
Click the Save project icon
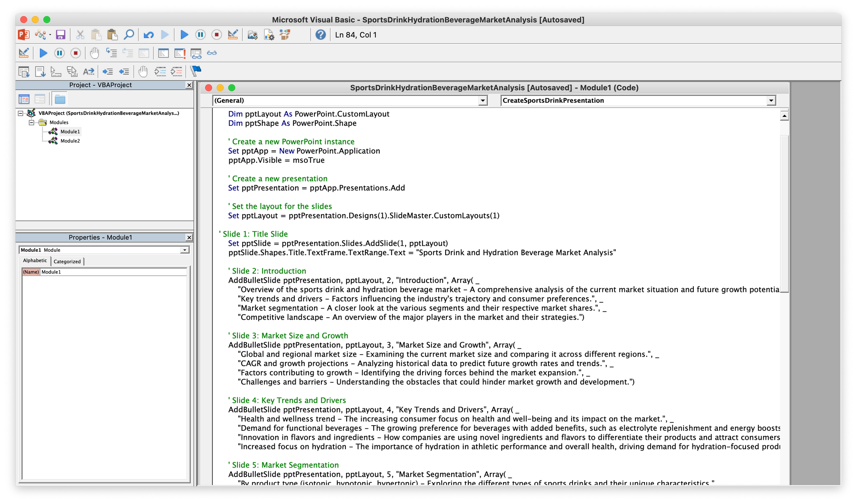coord(60,34)
